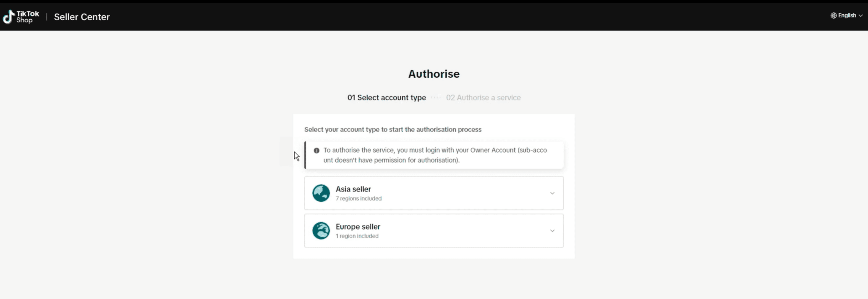This screenshot has height=299, width=868.
Task: Click the Authorise page heading
Action: tap(434, 74)
